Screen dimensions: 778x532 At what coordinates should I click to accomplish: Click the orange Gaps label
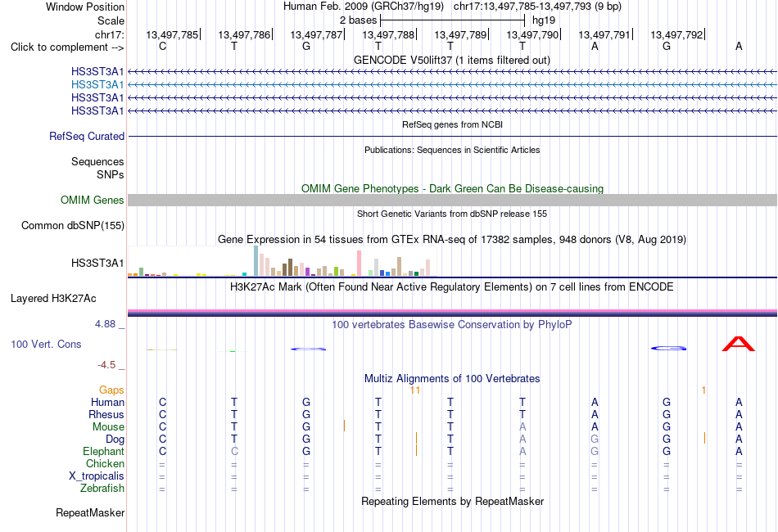point(111,390)
